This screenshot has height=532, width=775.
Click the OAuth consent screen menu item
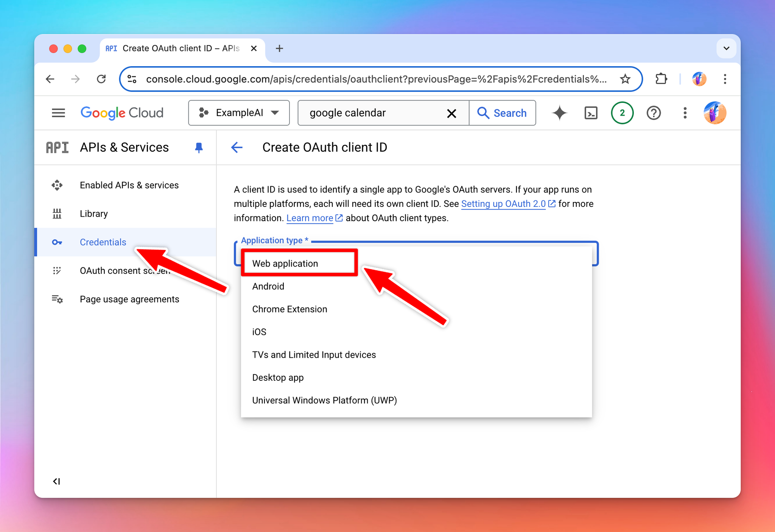(125, 270)
